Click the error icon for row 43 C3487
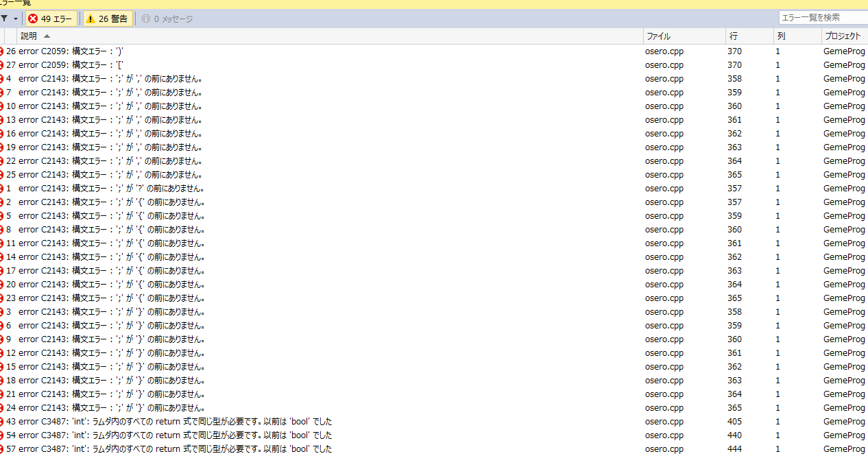 click(x=1, y=421)
